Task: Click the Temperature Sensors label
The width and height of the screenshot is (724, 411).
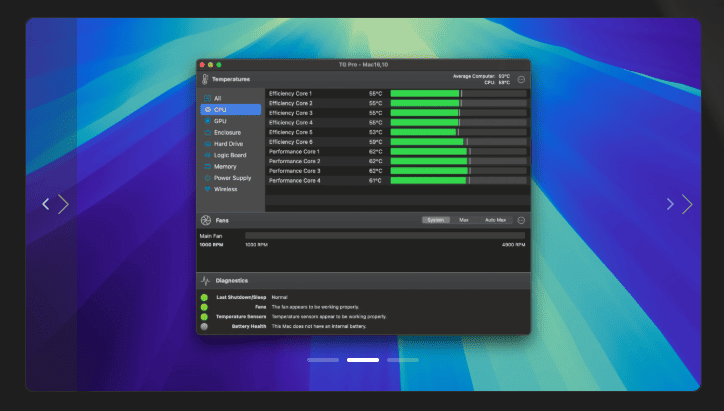Action: (x=241, y=317)
